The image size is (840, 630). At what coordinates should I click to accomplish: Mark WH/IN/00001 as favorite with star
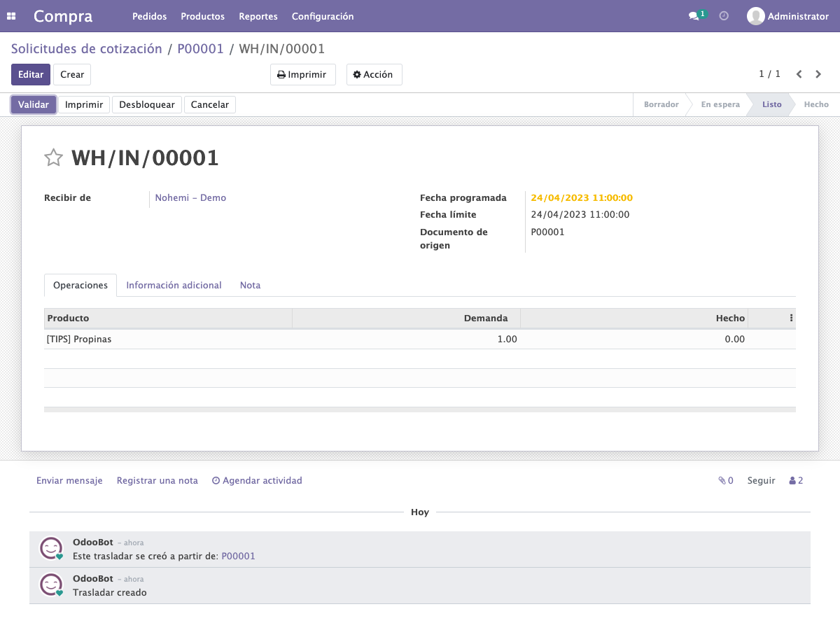54,157
